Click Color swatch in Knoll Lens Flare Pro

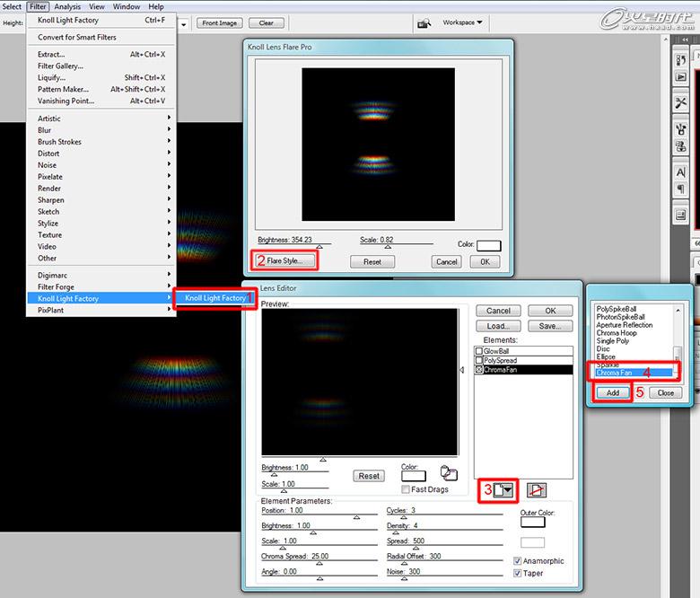pyautogui.click(x=489, y=246)
